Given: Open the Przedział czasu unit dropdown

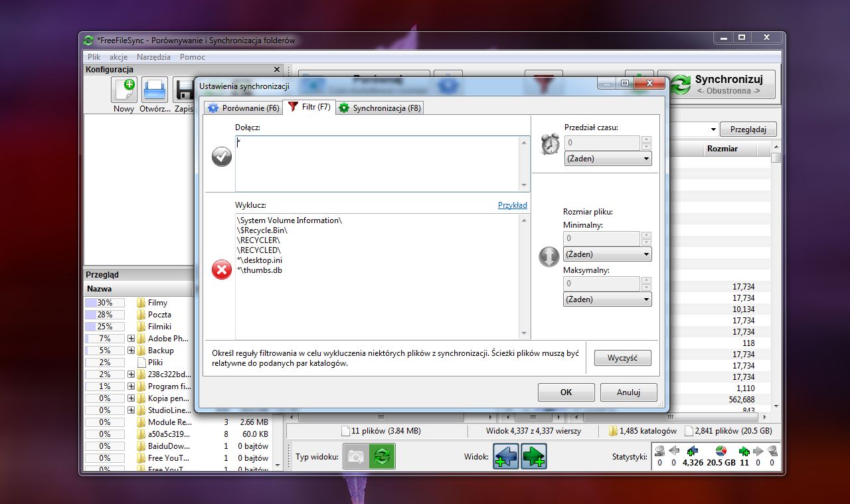Looking at the screenshot, I should click(608, 159).
